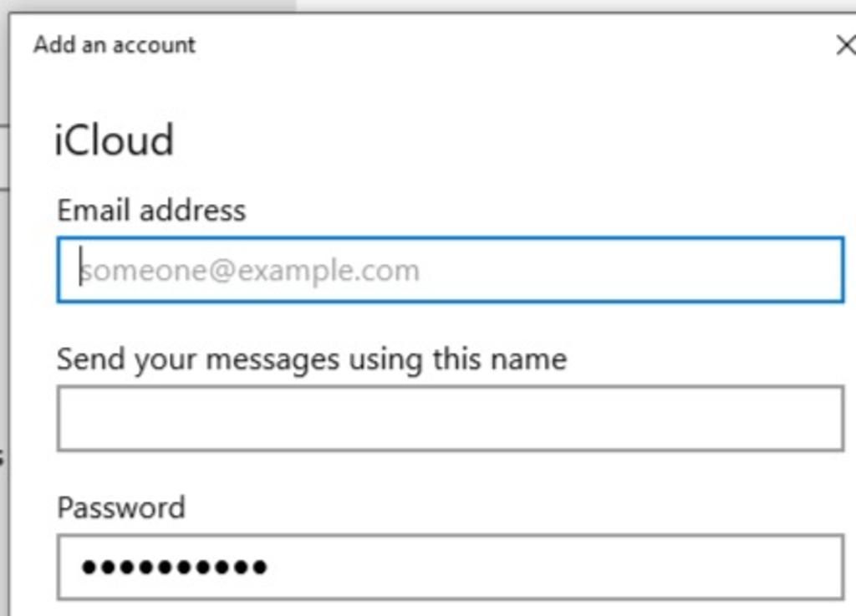Click the right end of the name field
The width and height of the screenshot is (856, 616).
(x=828, y=418)
